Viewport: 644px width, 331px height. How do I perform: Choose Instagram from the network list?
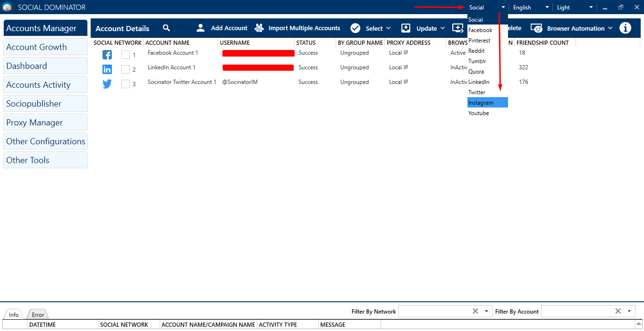[x=488, y=102]
